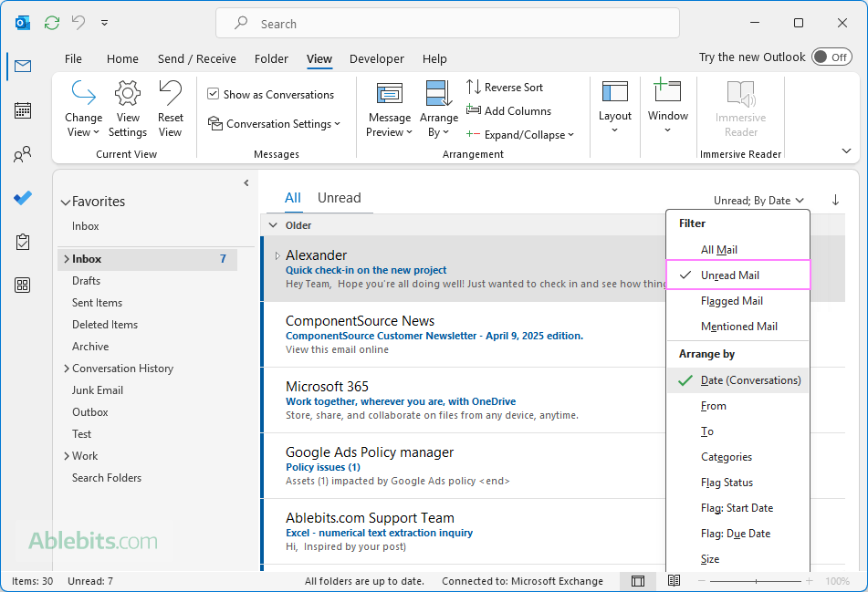Image resolution: width=868 pixels, height=592 pixels.
Task: Open the People contacts icon
Action: 23,155
